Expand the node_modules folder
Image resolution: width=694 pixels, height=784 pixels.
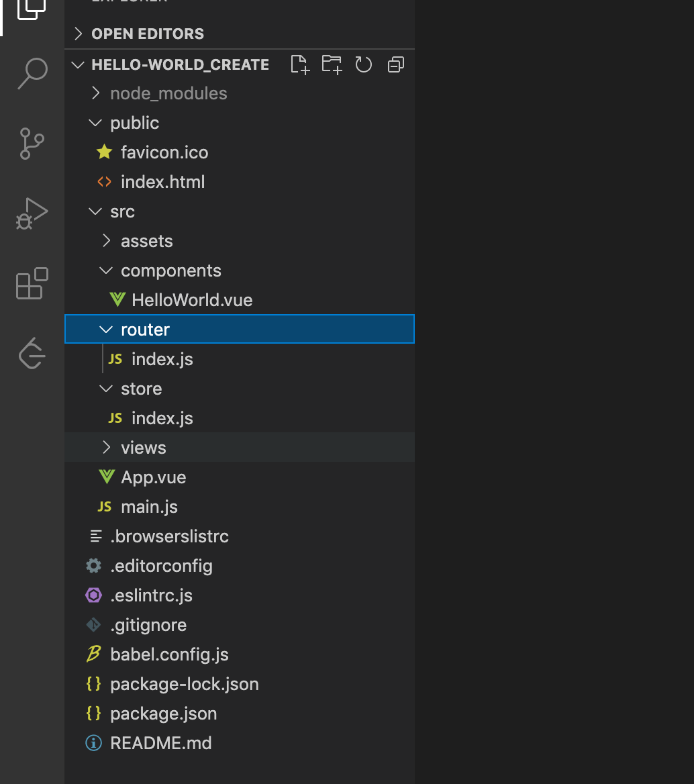168,93
